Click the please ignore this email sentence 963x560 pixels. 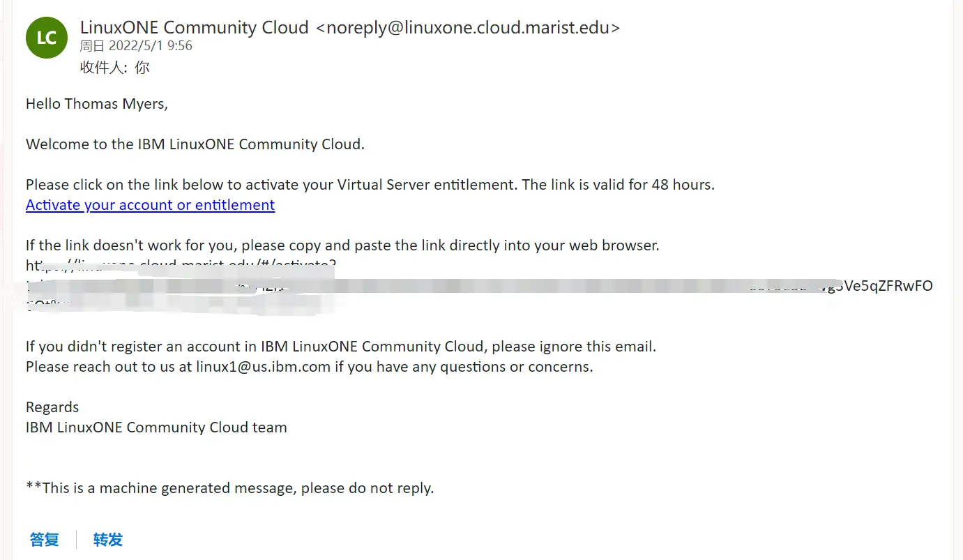341,347
